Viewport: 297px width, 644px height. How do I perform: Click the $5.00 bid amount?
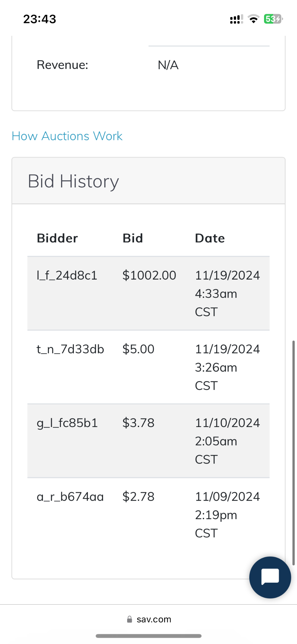pyautogui.click(x=138, y=349)
